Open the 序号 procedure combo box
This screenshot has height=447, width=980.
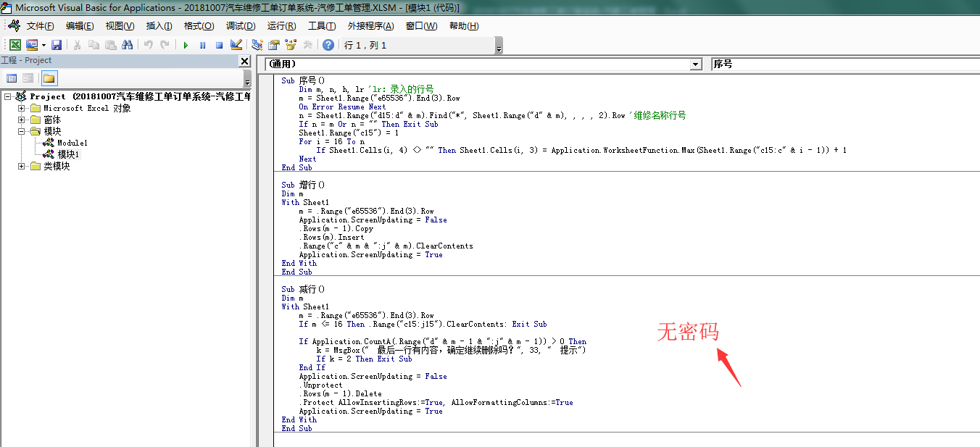coord(845,64)
